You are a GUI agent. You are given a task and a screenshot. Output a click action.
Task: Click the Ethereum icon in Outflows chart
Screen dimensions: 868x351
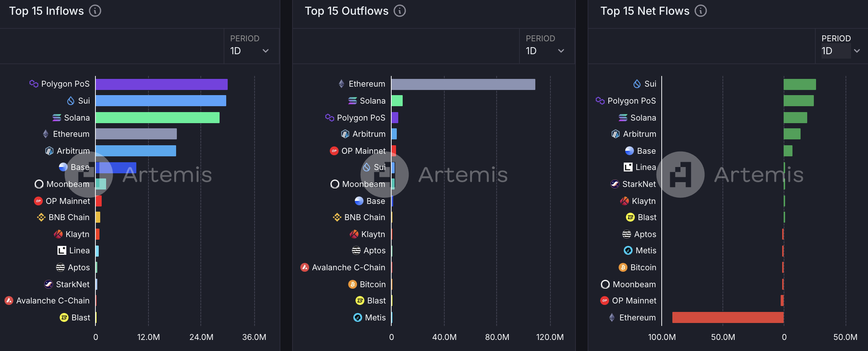tap(342, 84)
